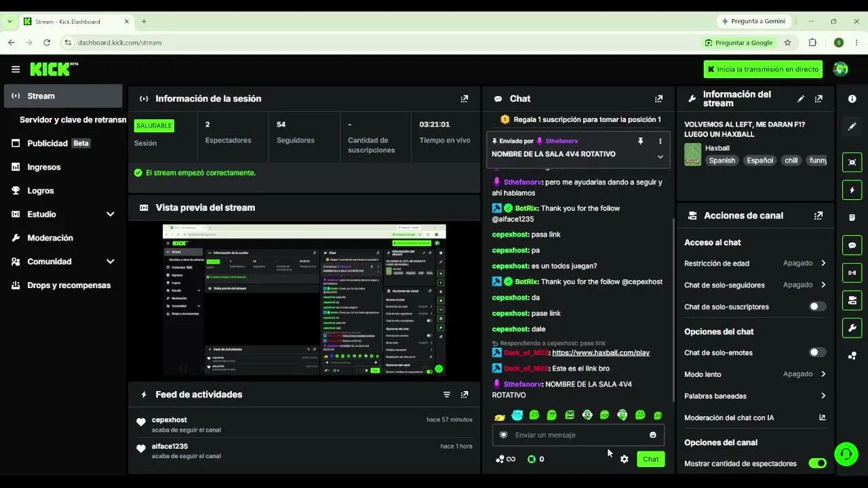Edit stream info with panel header pencil
The width and height of the screenshot is (868, 488).
(x=801, y=99)
